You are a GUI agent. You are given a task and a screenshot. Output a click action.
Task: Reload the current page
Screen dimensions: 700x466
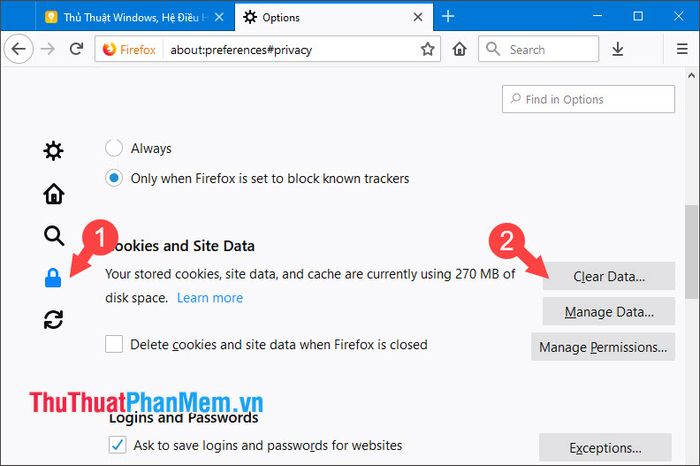pyautogui.click(x=76, y=49)
